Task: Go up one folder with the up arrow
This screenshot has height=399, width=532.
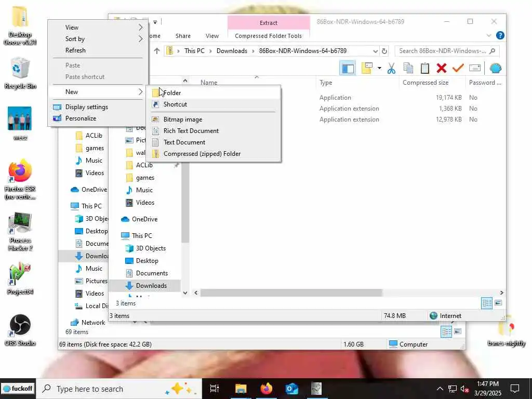Action: coord(157,51)
